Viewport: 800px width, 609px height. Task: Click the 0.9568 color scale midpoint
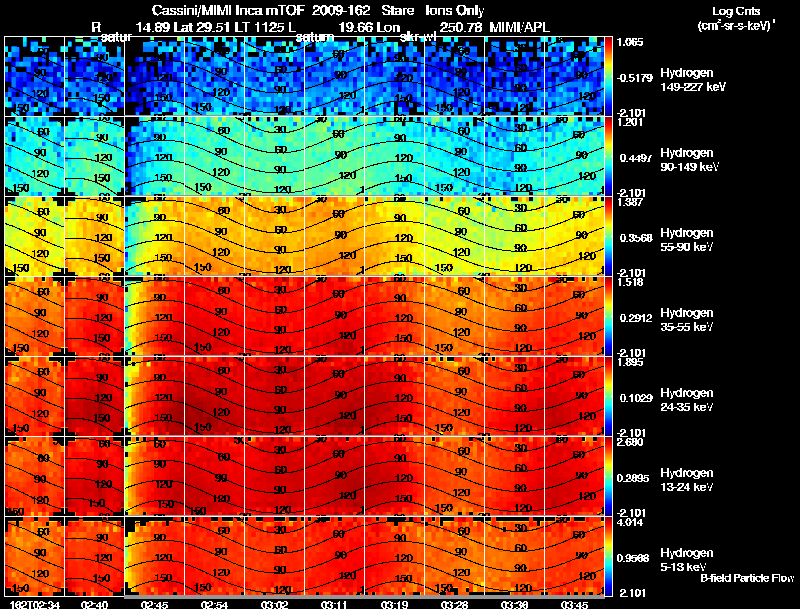click(633, 559)
